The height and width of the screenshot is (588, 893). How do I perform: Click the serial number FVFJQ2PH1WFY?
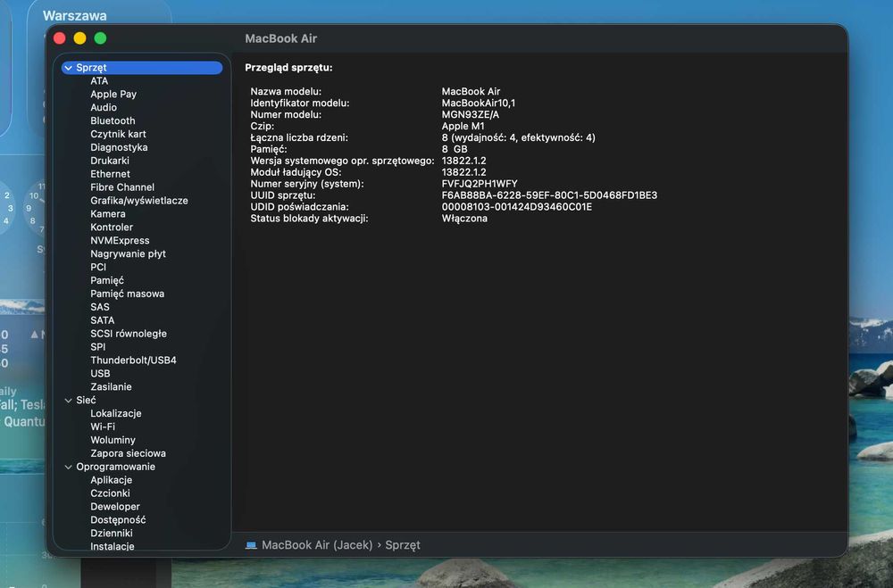pyautogui.click(x=480, y=184)
